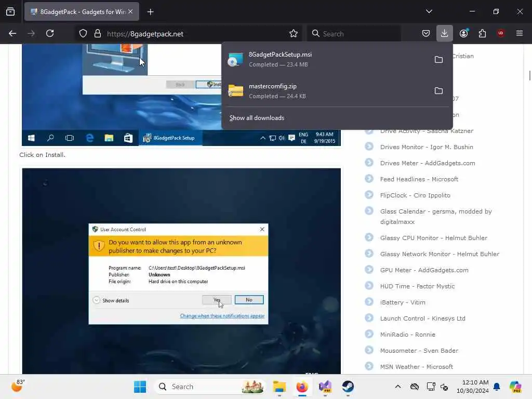Click Glassy Network Monitor entry
Image resolution: width=532 pixels, height=399 pixels.
[x=440, y=254]
